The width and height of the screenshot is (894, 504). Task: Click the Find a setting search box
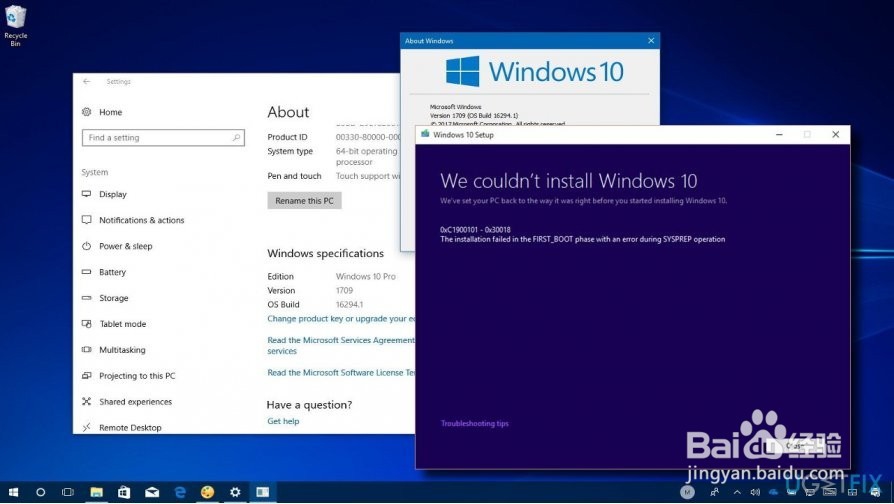pyautogui.click(x=163, y=138)
